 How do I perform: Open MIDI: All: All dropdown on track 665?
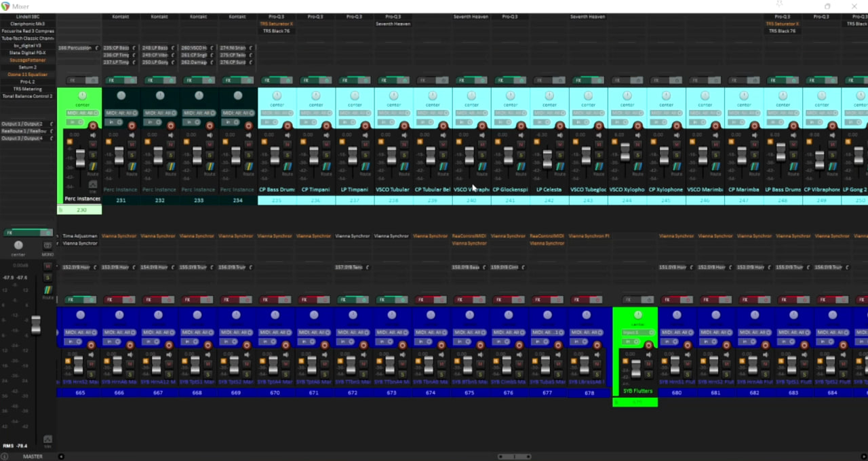point(80,332)
